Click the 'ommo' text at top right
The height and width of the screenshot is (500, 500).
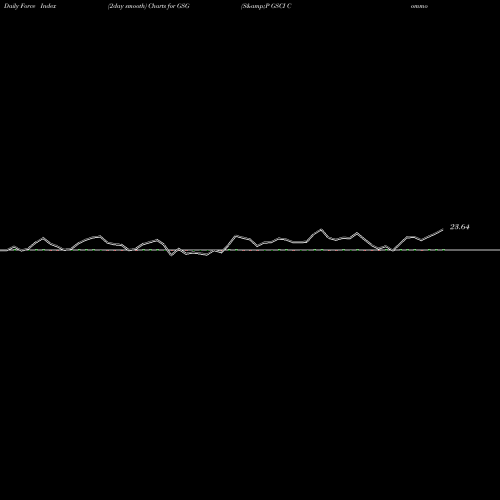click(419, 6)
